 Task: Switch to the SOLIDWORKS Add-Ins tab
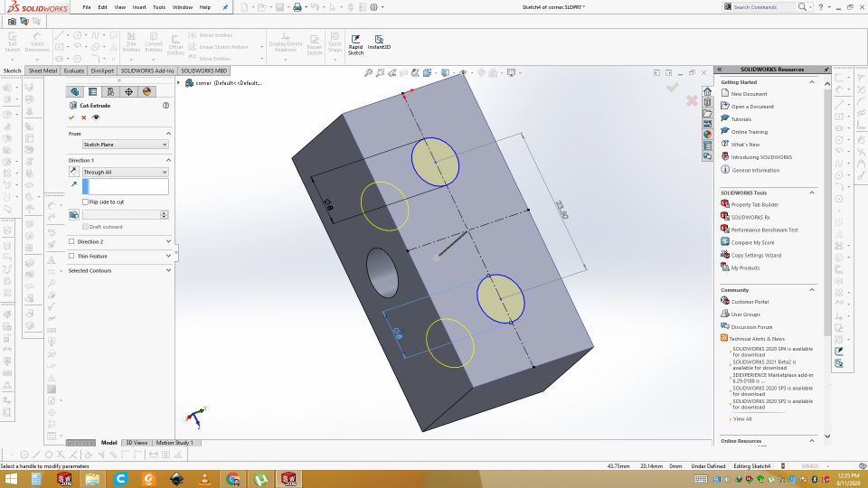(x=147, y=70)
